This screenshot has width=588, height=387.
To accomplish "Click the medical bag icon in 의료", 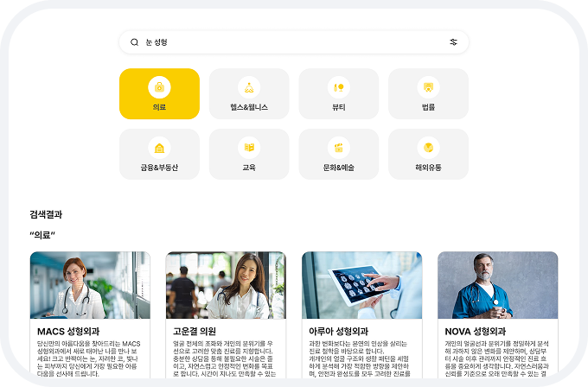I will tap(159, 87).
